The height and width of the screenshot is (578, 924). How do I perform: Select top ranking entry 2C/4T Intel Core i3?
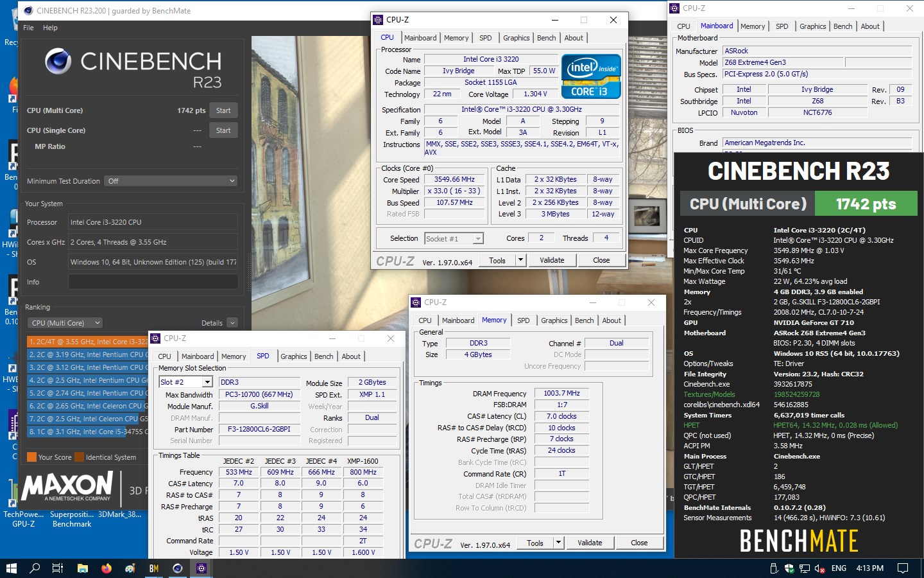tap(87, 342)
